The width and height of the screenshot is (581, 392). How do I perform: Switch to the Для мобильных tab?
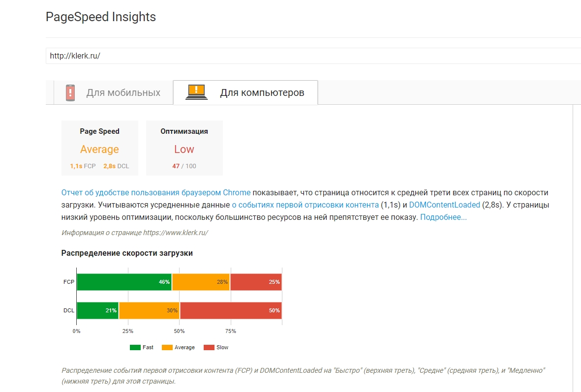click(113, 92)
